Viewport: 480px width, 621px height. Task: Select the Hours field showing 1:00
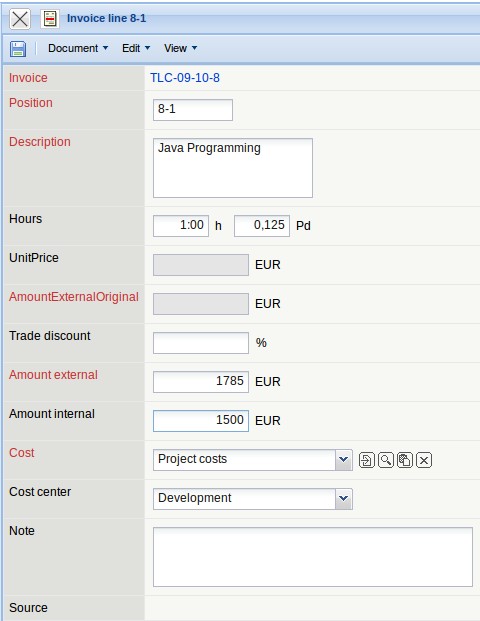point(181,226)
